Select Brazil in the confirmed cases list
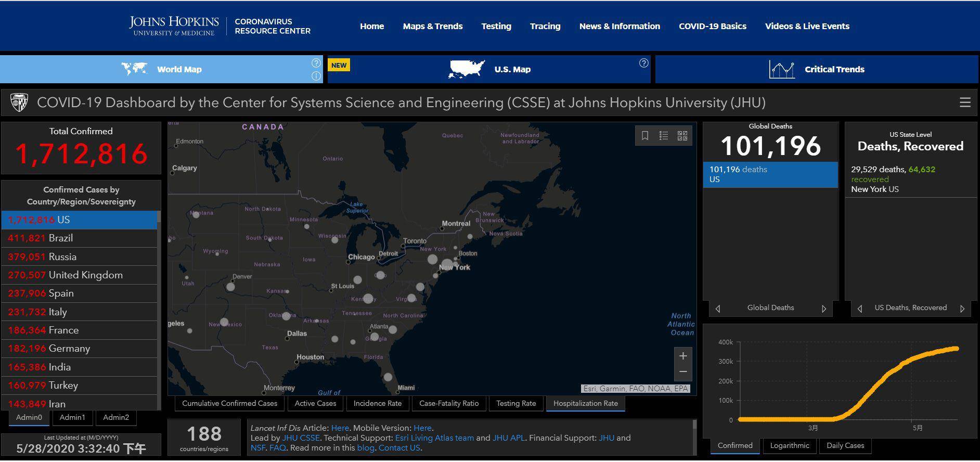Viewport: 980px width, 462px height. (80, 238)
